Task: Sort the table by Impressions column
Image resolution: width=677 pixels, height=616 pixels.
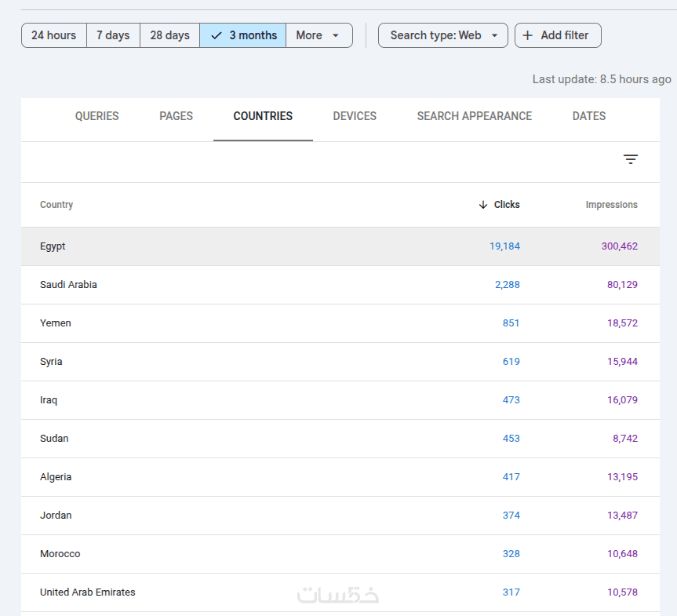Action: [x=611, y=205]
